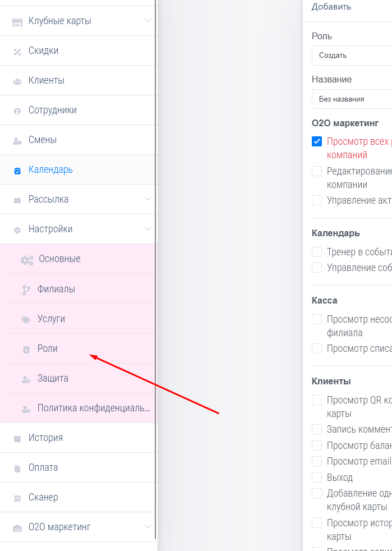Click the branch icon beside Филиалы
Viewport: 392px width, 551px height.
[26, 290]
